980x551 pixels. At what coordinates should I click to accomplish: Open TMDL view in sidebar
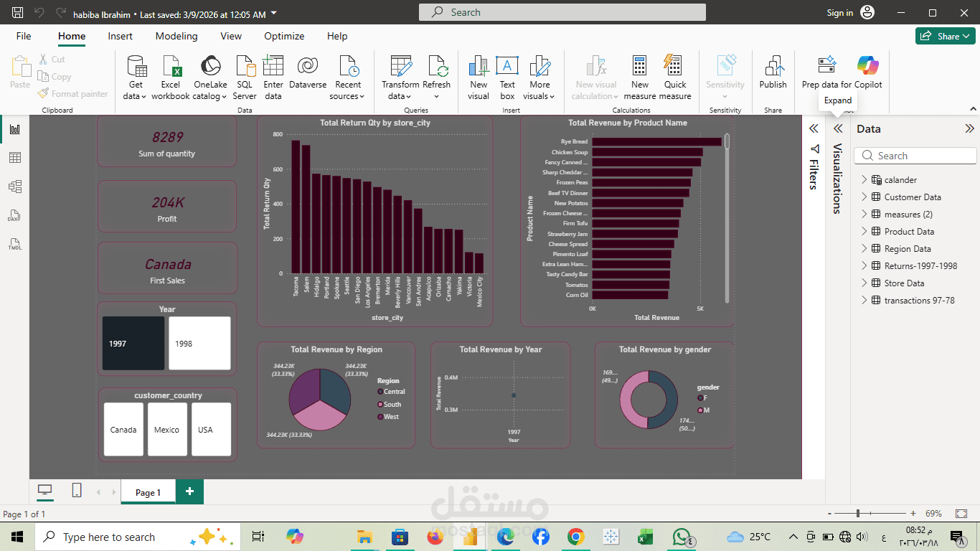coord(14,244)
